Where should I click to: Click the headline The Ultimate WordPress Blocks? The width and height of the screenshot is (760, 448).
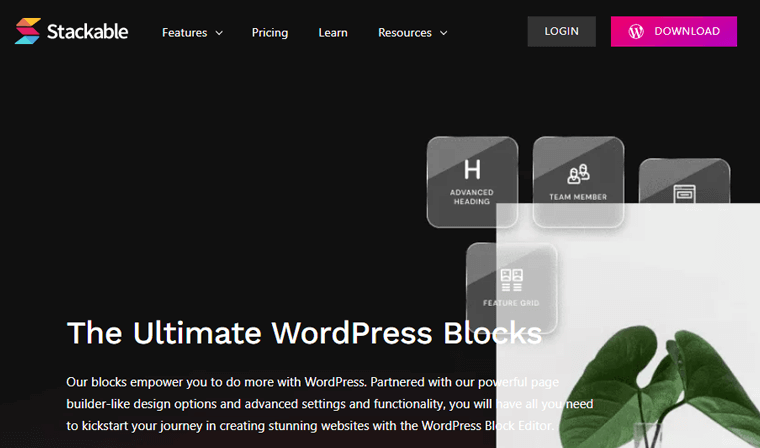pos(304,333)
